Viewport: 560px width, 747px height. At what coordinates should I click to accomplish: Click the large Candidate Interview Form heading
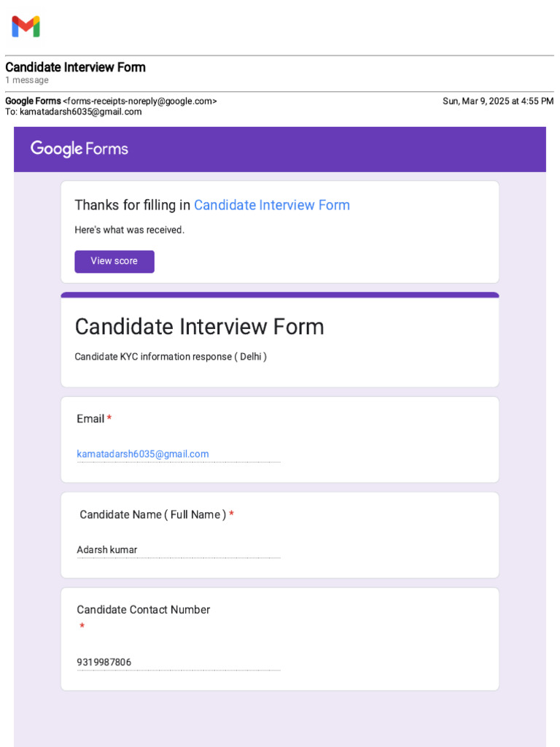(199, 326)
